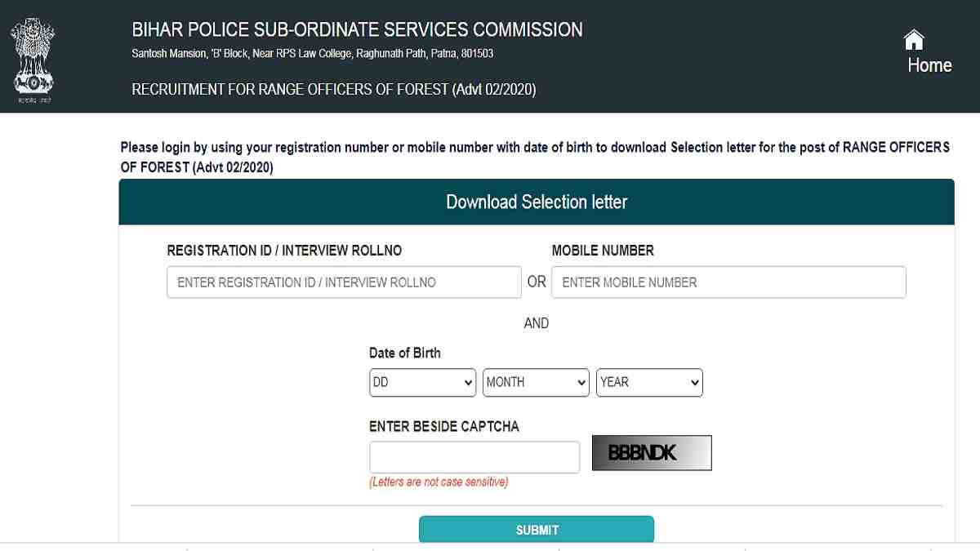Focus the Registration ID / Interview Rollno field
This screenshot has width=980, height=551.
[344, 282]
